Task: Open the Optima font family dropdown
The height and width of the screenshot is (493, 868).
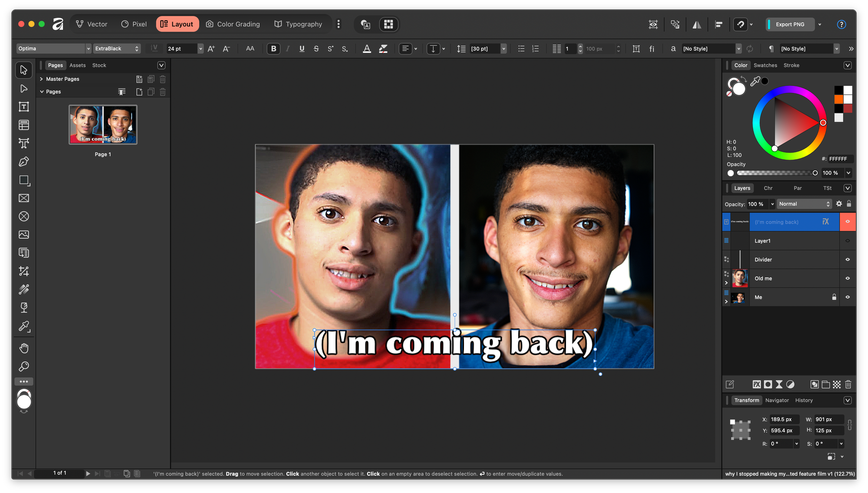Action: point(88,49)
